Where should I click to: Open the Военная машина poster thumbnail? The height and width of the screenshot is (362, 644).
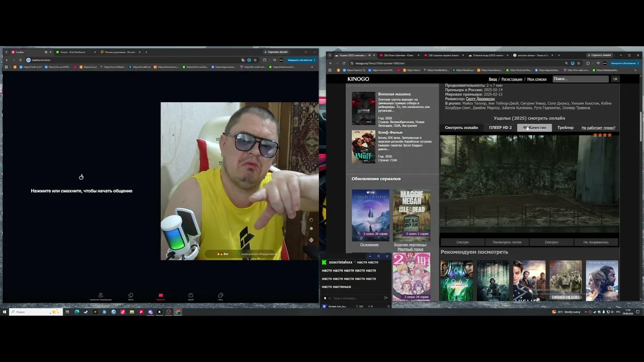tap(364, 108)
